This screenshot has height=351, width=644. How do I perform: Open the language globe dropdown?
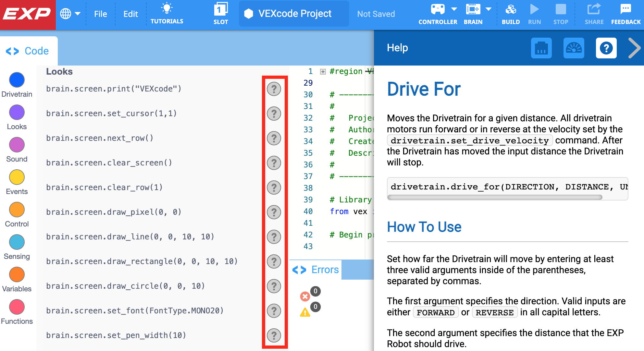(x=70, y=14)
